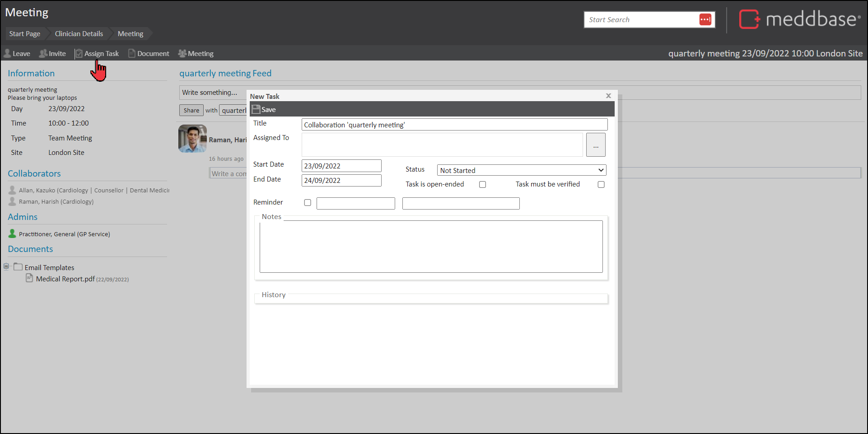The height and width of the screenshot is (434, 868).
Task: Open Clinician Details breadcrumb
Action: tap(79, 34)
